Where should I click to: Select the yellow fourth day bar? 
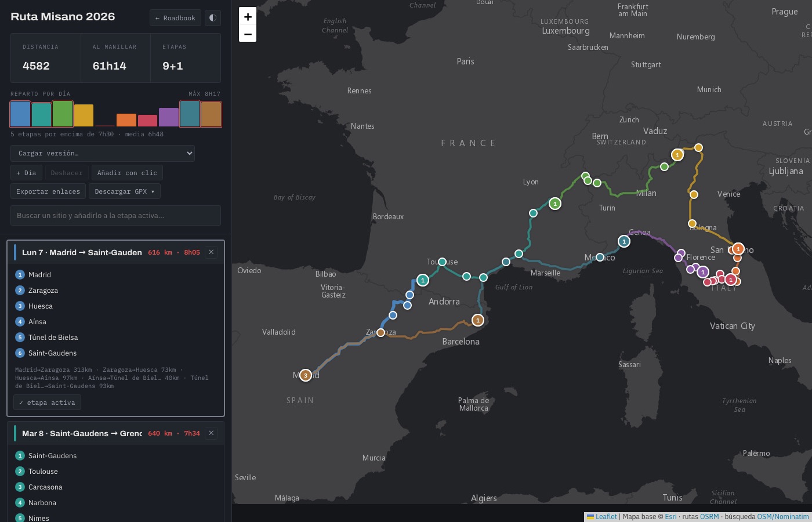(84, 115)
